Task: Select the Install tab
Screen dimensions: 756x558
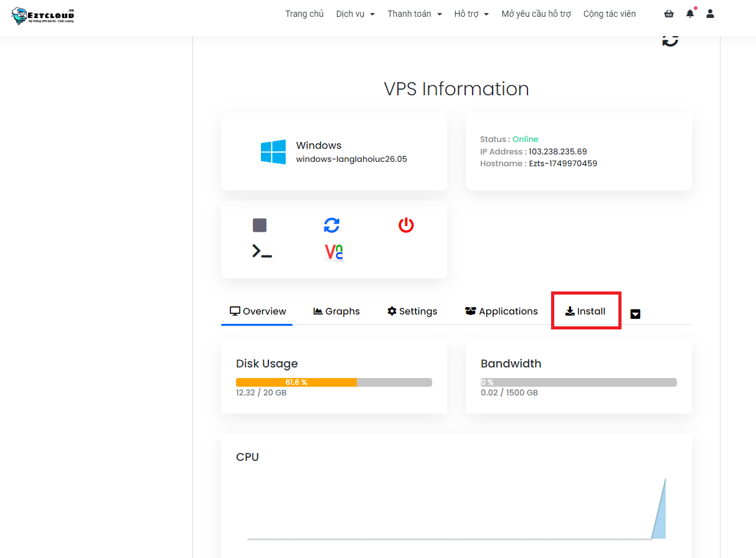Action: tap(585, 311)
